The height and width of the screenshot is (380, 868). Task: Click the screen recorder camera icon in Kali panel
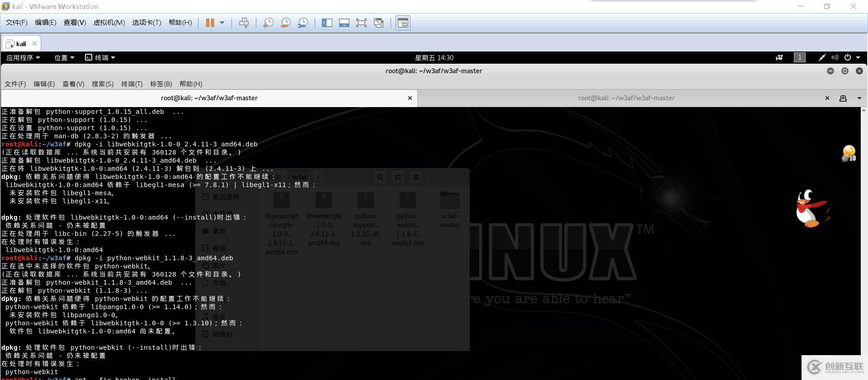(x=779, y=57)
